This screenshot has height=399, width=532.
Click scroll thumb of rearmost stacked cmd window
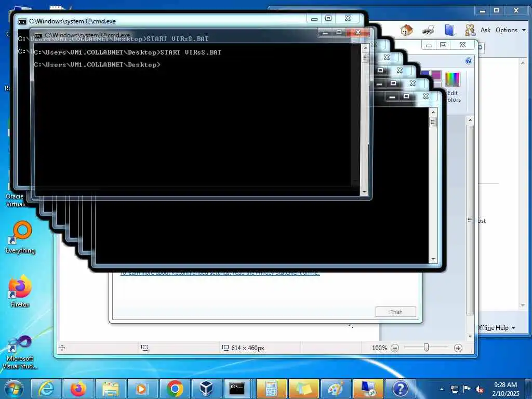[433, 122]
